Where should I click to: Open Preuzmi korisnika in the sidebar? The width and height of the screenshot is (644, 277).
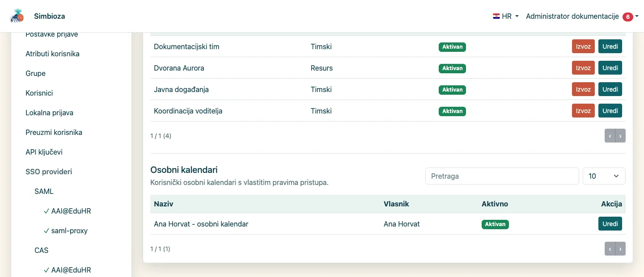click(x=54, y=132)
